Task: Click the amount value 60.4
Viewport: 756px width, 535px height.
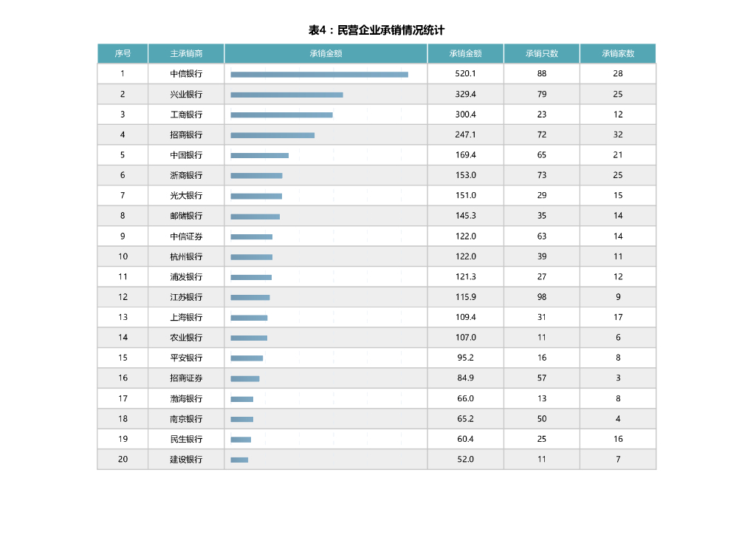Action: coord(465,439)
